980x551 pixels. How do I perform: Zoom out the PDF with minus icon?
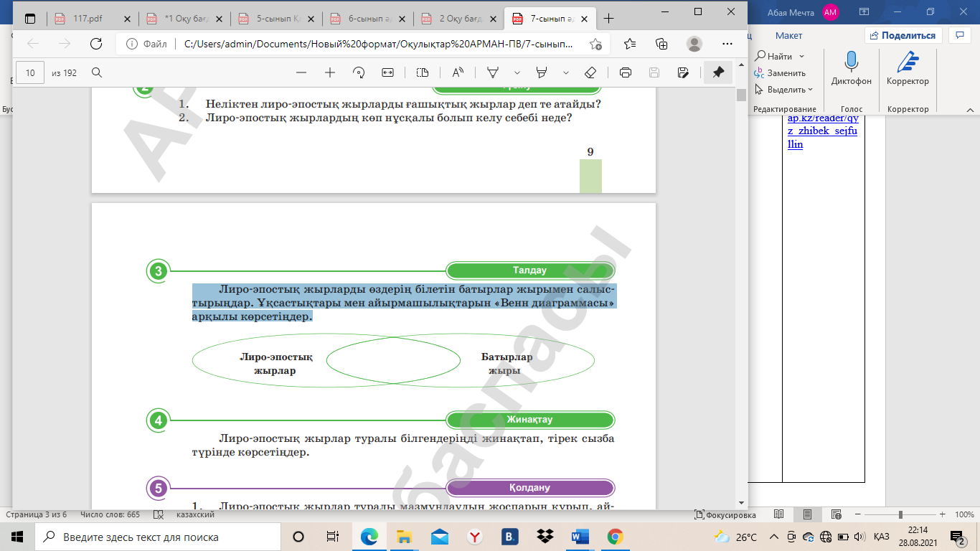301,72
